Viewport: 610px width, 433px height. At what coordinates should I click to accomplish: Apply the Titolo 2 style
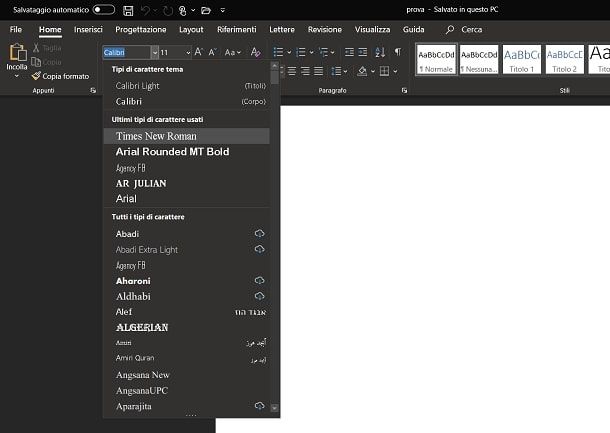pyautogui.click(x=564, y=59)
